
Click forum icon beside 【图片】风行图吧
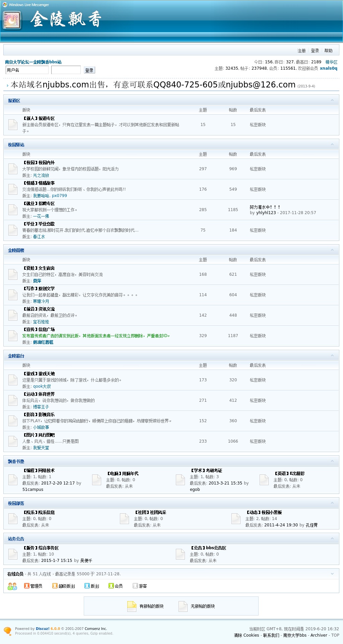(13, 441)
